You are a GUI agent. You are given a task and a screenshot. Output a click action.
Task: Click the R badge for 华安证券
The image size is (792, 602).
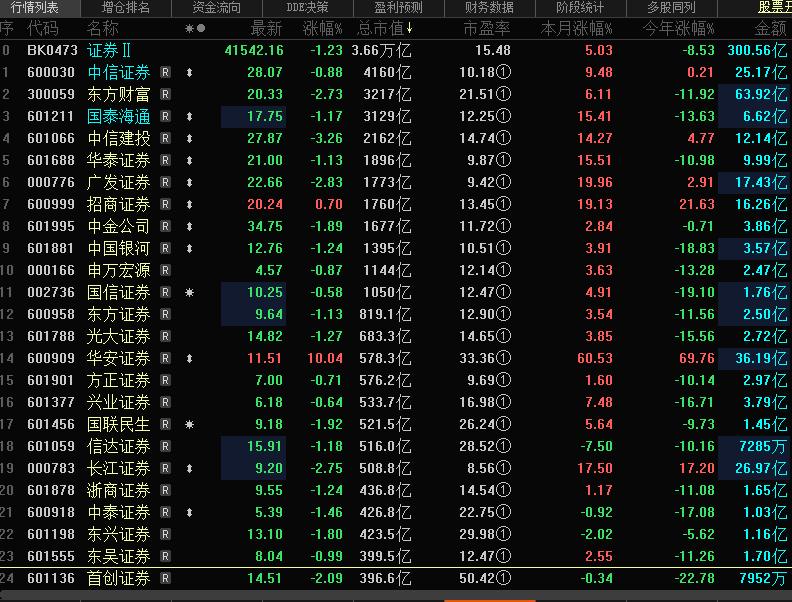165,358
